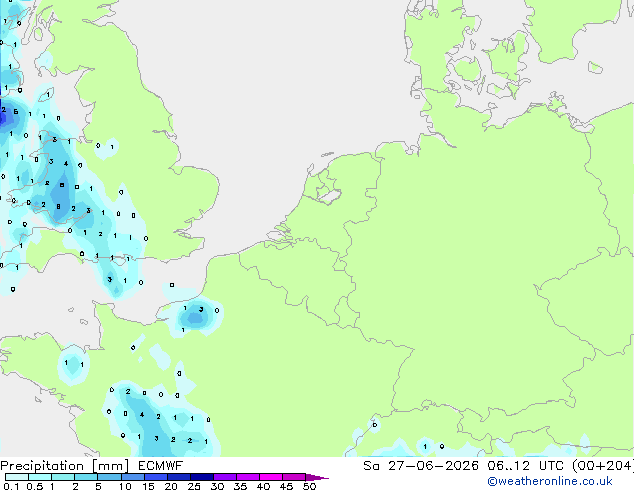Click the 15 mm legend color swatch

click(155, 477)
